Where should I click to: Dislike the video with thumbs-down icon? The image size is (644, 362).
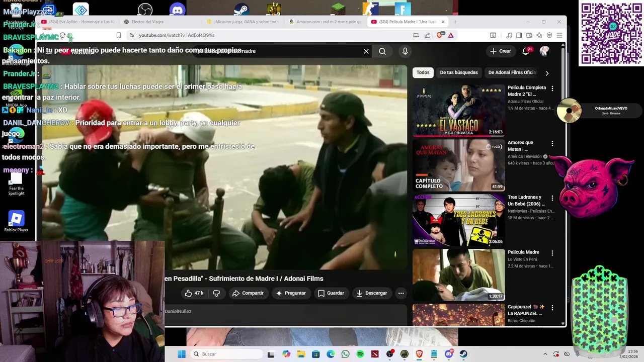pyautogui.click(x=216, y=293)
